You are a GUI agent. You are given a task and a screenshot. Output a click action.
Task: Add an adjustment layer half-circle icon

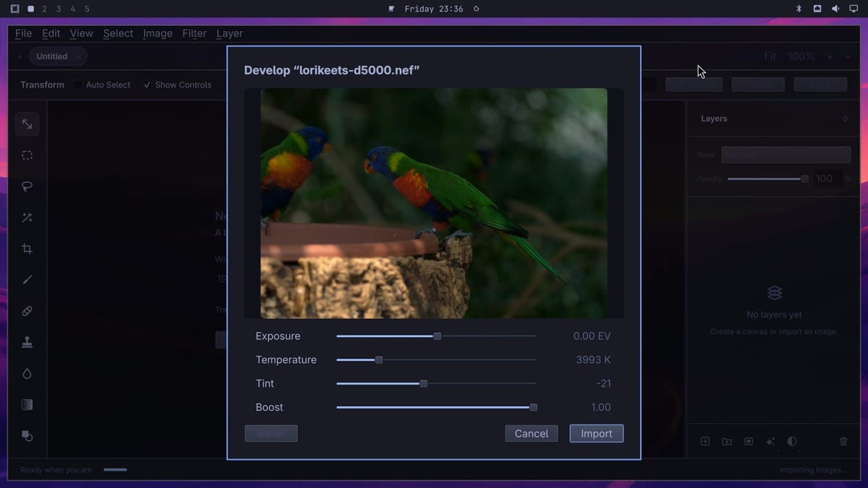click(792, 441)
